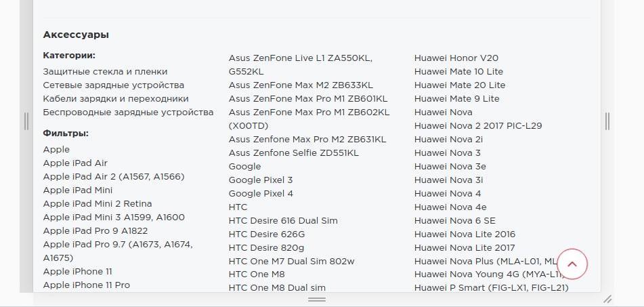
Task: Choose the Google Pixel 4 filter
Action: (x=261, y=194)
